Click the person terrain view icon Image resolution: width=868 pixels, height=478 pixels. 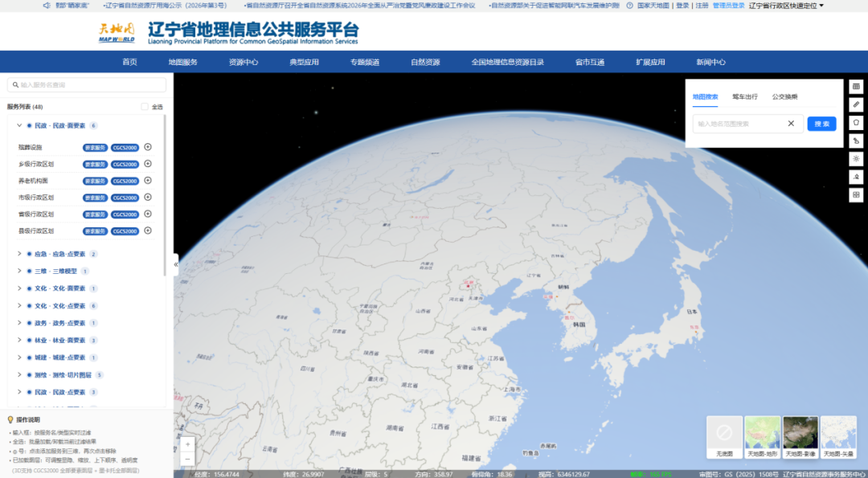[856, 177]
